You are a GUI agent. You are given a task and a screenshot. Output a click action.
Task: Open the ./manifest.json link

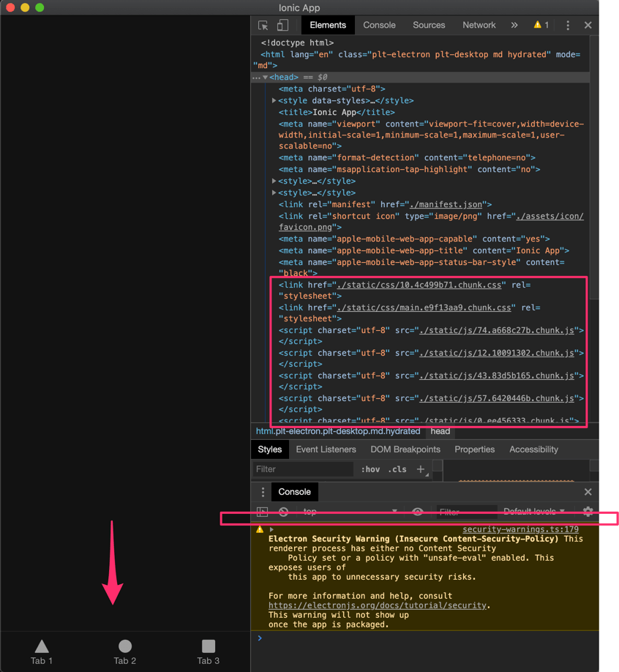click(446, 205)
